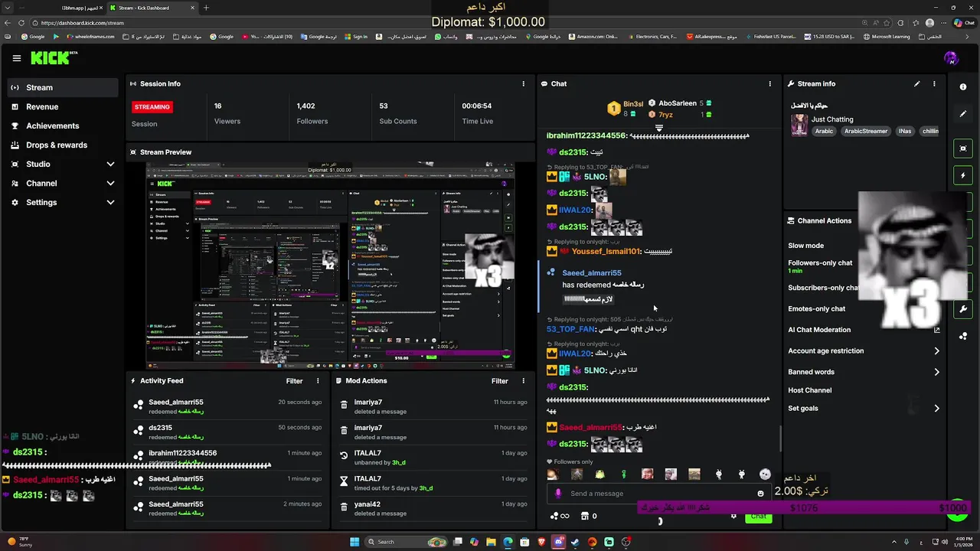
Task: Open Session Info options kebab menu
Action: click(x=524, y=83)
